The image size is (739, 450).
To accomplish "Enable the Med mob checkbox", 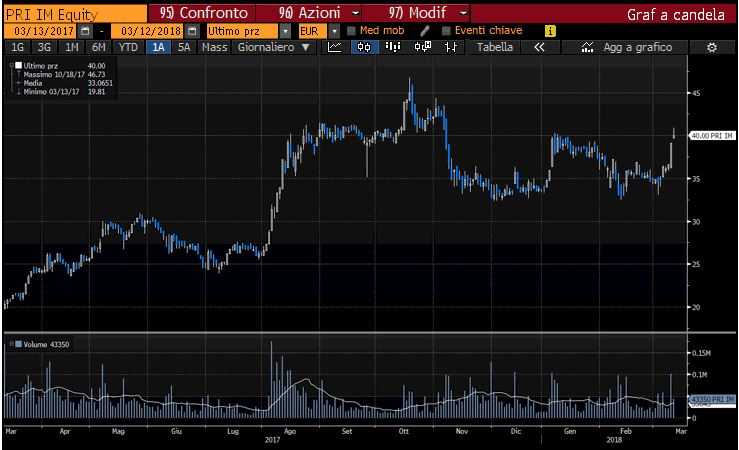I will [x=351, y=31].
